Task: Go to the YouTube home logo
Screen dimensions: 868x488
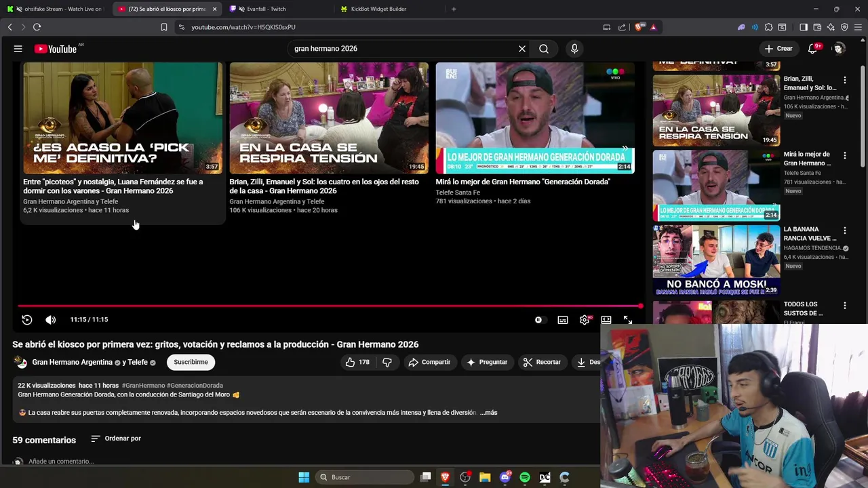Action: pyautogui.click(x=56, y=49)
